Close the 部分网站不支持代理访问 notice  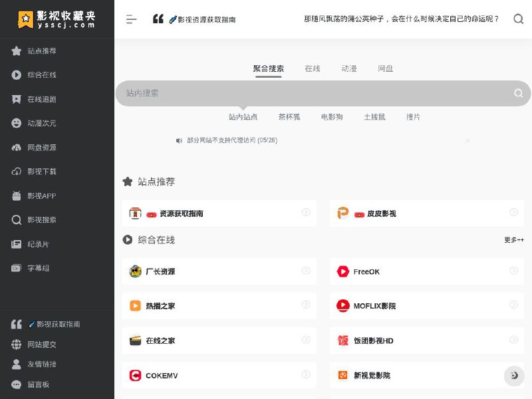point(467,141)
